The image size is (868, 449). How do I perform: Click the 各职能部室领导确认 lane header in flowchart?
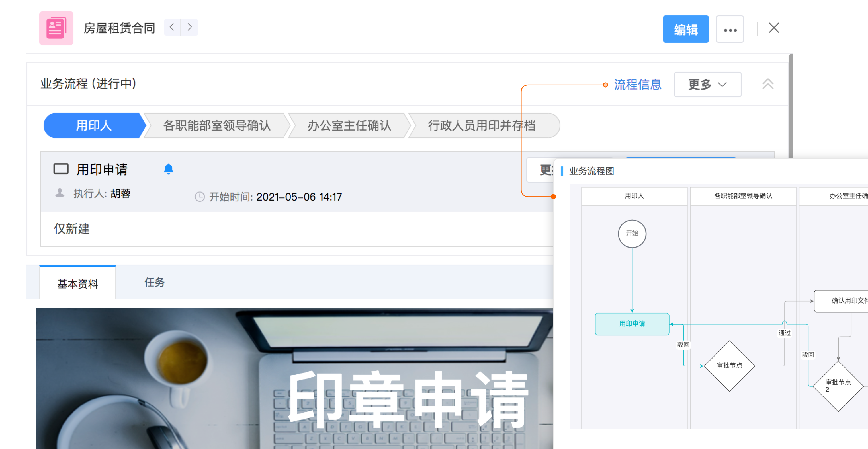pyautogui.click(x=743, y=196)
